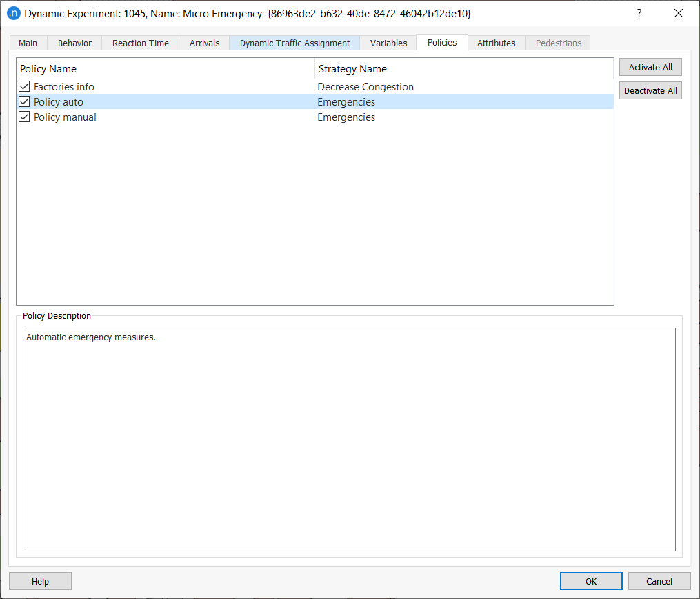Open the Arrivals tab
The height and width of the screenshot is (599, 700).
point(204,42)
